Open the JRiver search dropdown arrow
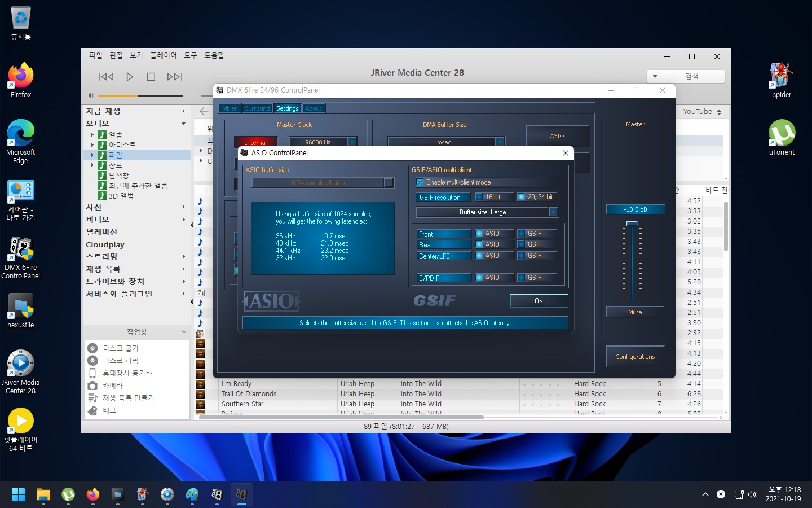Viewport: 812px width, 508px height. pyautogui.click(x=655, y=76)
